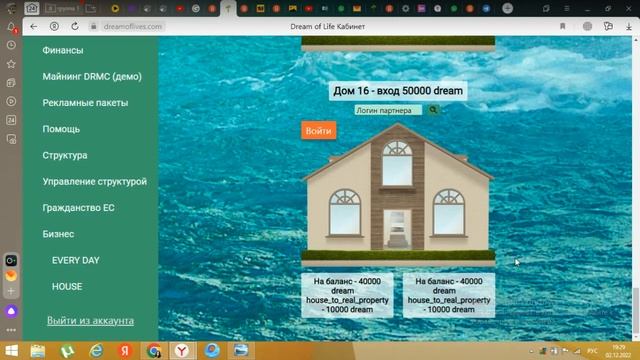
Task: Open a new browser tab with plus
Action: [x=507, y=8]
